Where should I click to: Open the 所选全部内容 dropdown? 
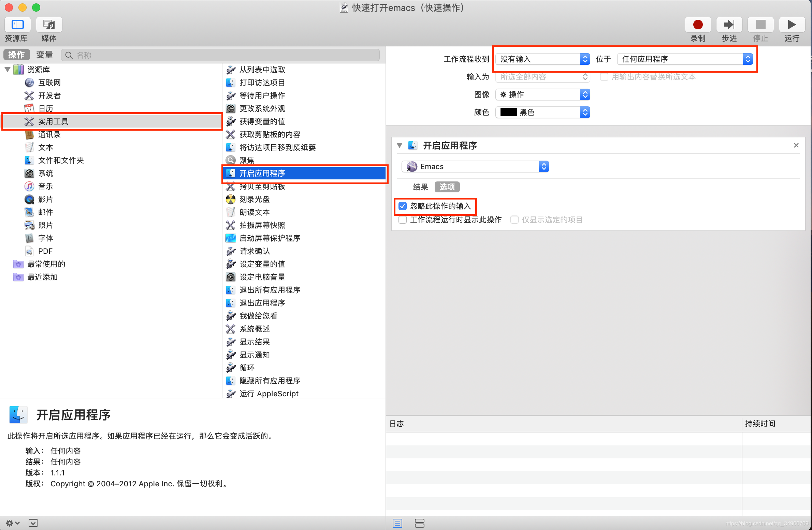tap(542, 77)
